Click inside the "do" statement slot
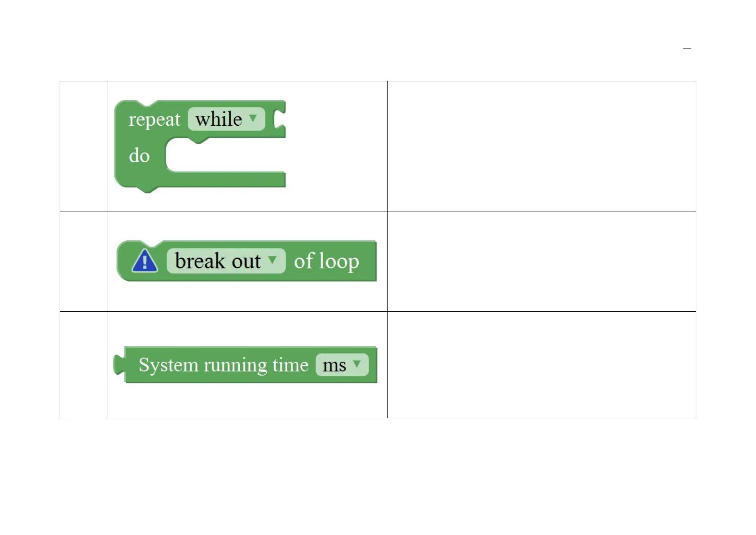 click(224, 155)
